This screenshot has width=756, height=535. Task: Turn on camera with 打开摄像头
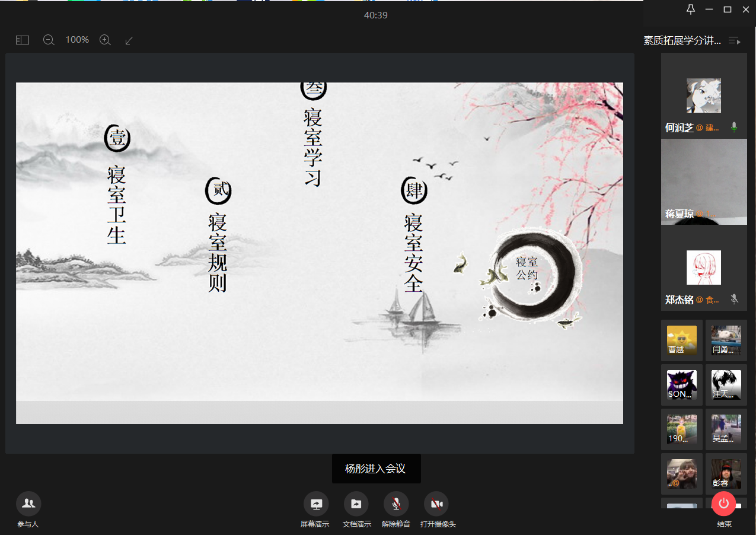coord(436,504)
